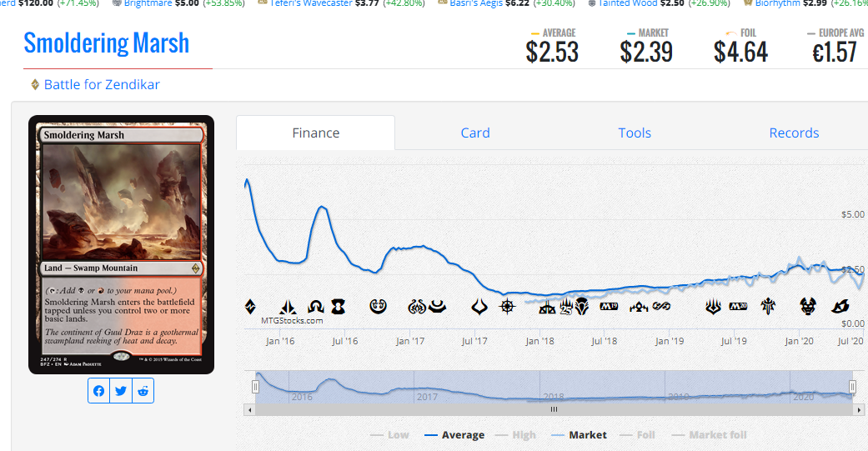Click the Jan '18 axis label
Image resolution: width=868 pixels, height=451 pixels.
click(x=539, y=341)
